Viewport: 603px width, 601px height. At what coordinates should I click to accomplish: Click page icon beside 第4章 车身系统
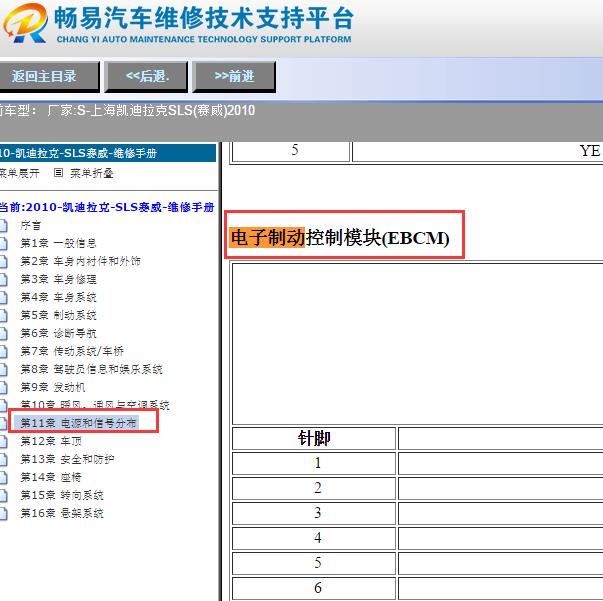3,298
